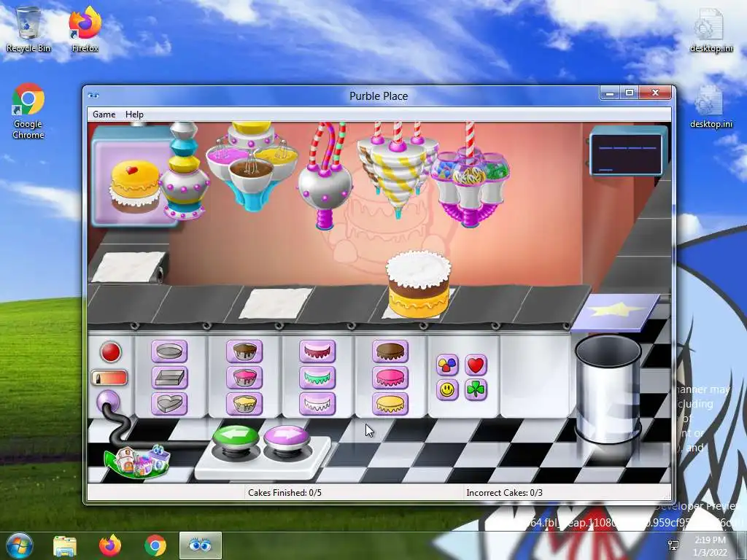Open the Windows Start menu orb
The width and height of the screenshot is (747, 560).
(19, 545)
